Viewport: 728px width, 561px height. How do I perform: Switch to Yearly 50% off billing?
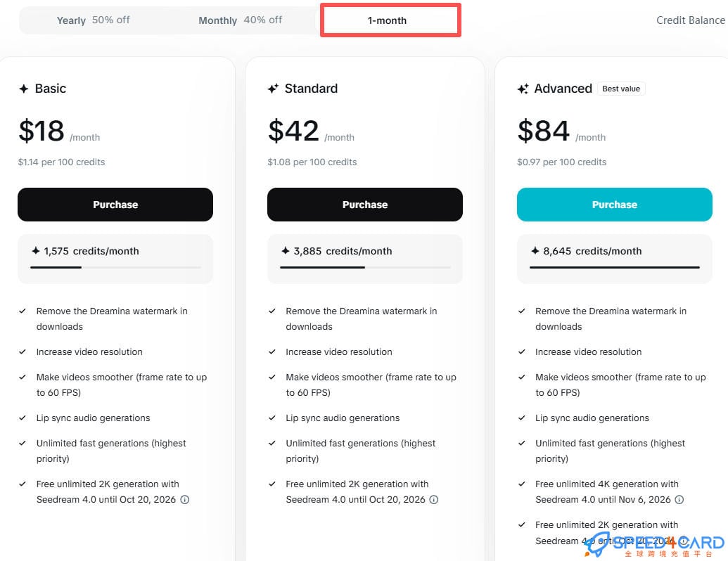click(x=93, y=20)
